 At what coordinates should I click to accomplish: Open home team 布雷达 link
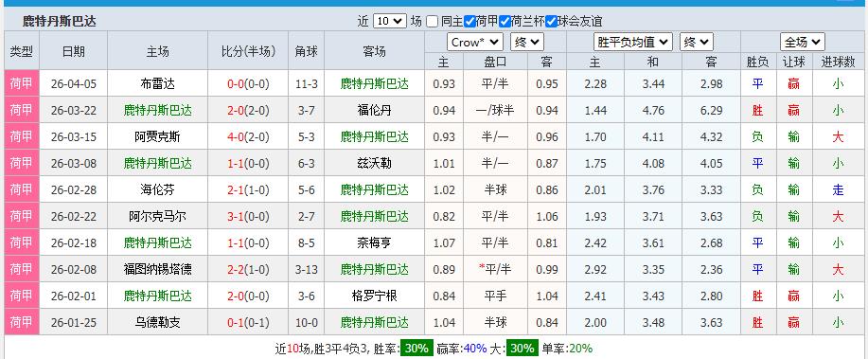click(x=158, y=84)
